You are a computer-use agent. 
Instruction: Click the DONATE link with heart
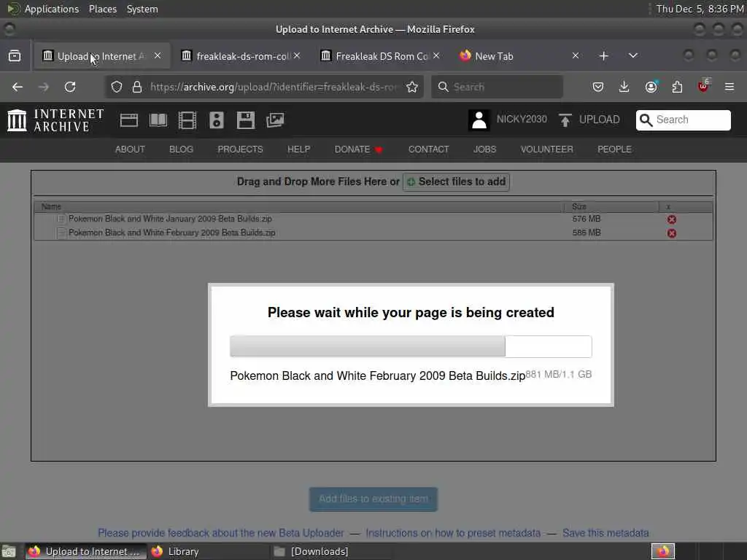pos(359,149)
